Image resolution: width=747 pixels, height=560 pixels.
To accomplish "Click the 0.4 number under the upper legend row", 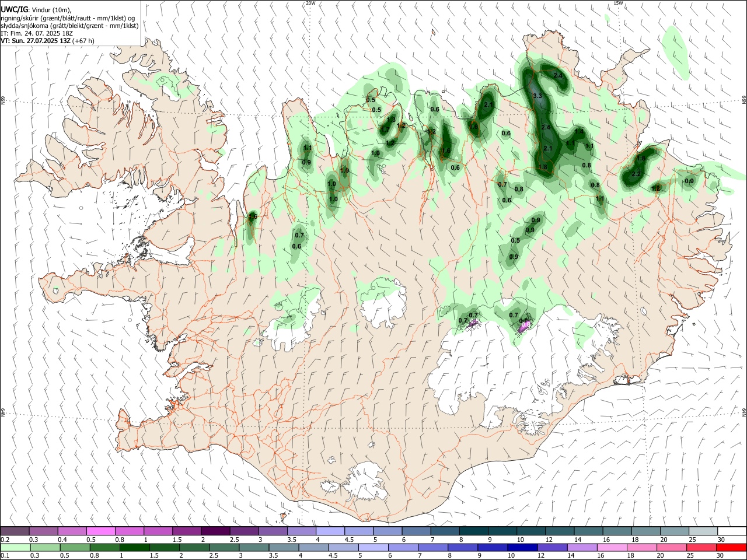I will click(x=62, y=539).
